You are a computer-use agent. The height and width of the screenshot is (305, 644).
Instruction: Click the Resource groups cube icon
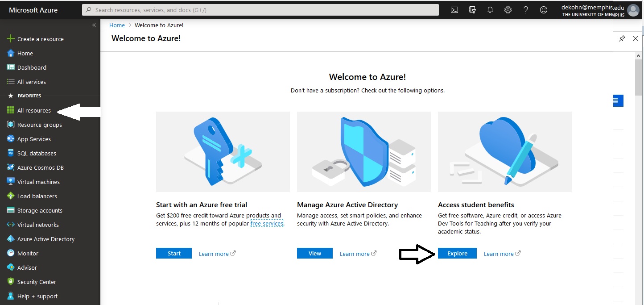click(x=11, y=125)
